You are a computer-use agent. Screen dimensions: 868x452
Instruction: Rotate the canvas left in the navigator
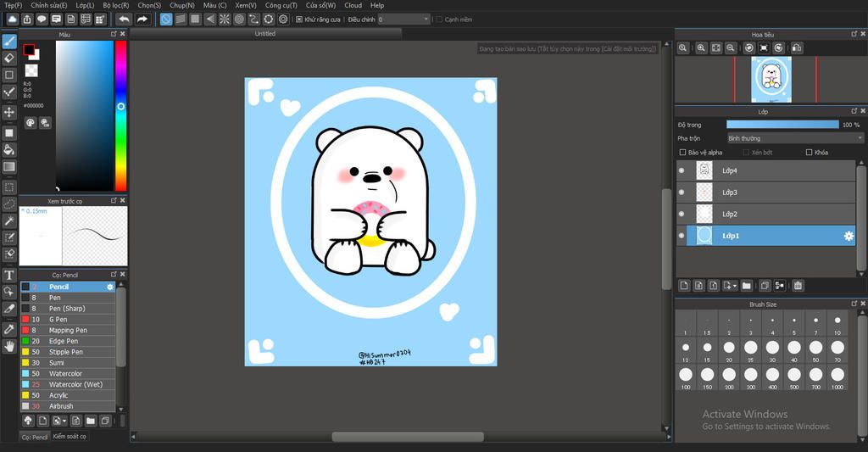749,48
